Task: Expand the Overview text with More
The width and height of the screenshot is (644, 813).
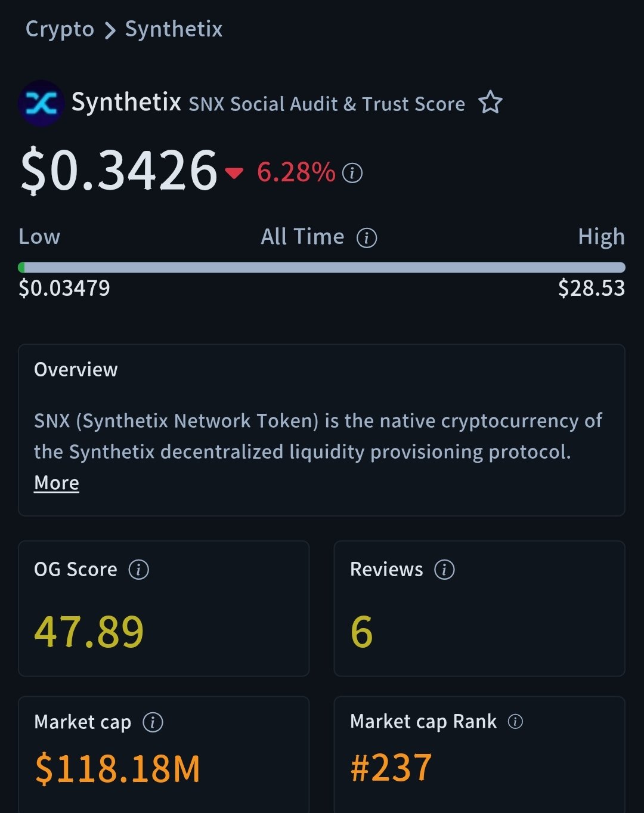Action: tap(57, 483)
